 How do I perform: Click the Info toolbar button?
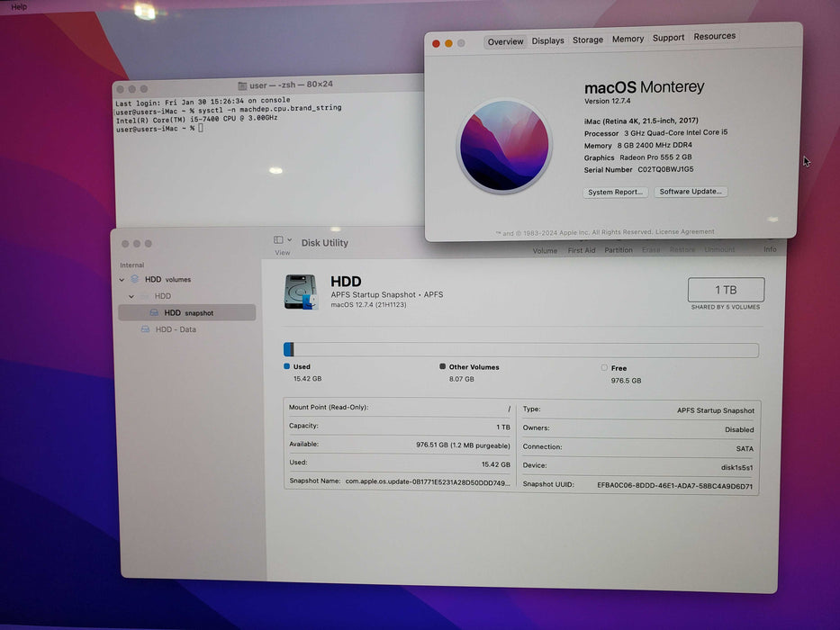770,249
